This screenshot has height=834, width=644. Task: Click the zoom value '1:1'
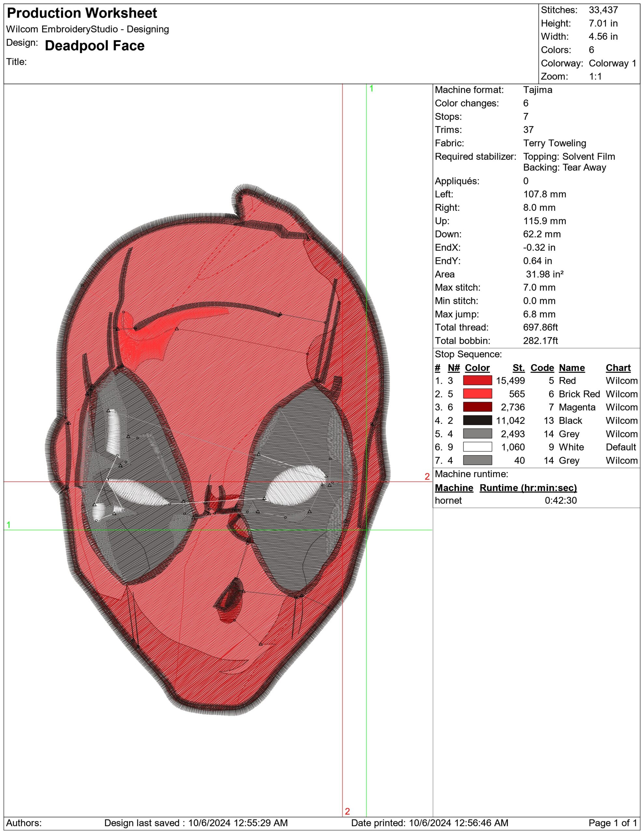click(x=595, y=76)
